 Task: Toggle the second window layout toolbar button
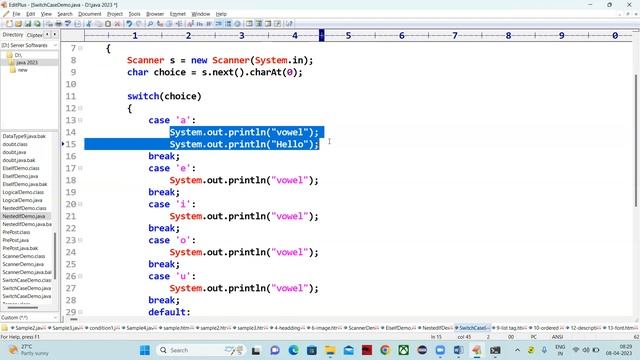[259, 24]
